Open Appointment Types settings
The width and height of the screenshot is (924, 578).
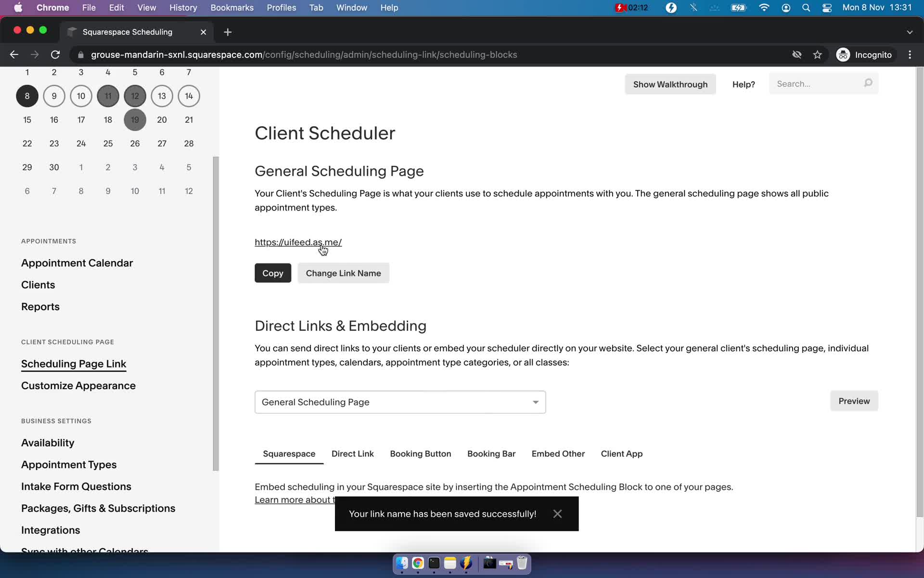[69, 465]
